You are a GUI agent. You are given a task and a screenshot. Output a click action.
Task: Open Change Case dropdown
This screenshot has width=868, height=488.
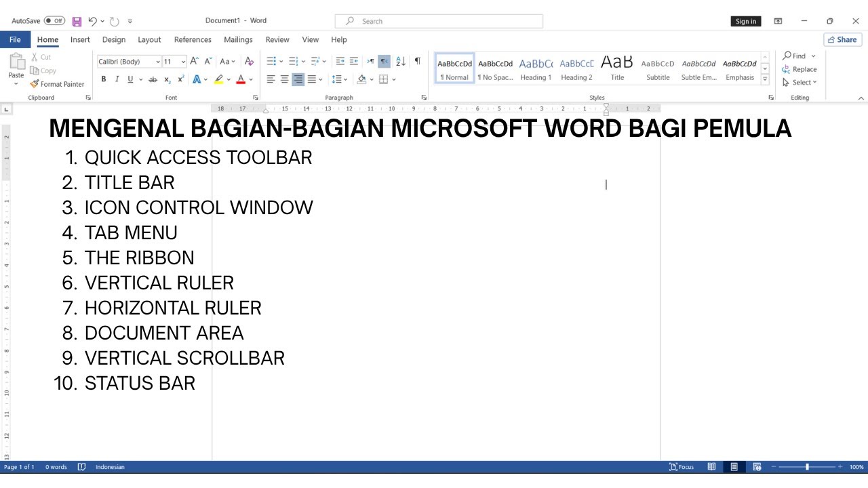click(x=228, y=61)
